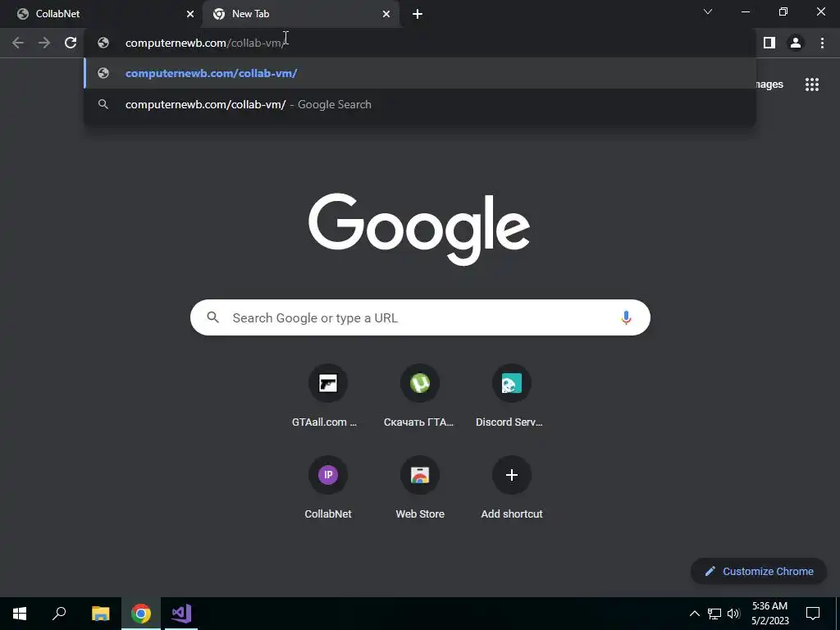Open the Windows notification center
Screen dimensions: 840x630
[x=813, y=614]
